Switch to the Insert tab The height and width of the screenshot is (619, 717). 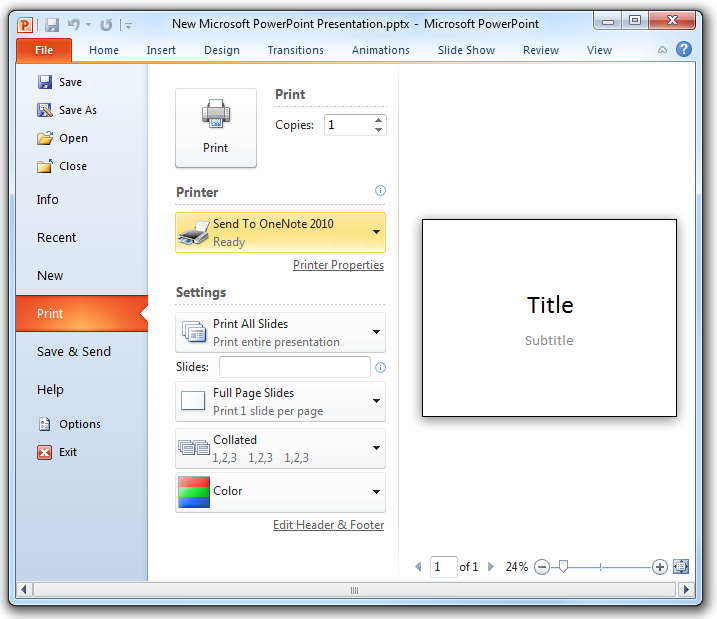(161, 50)
